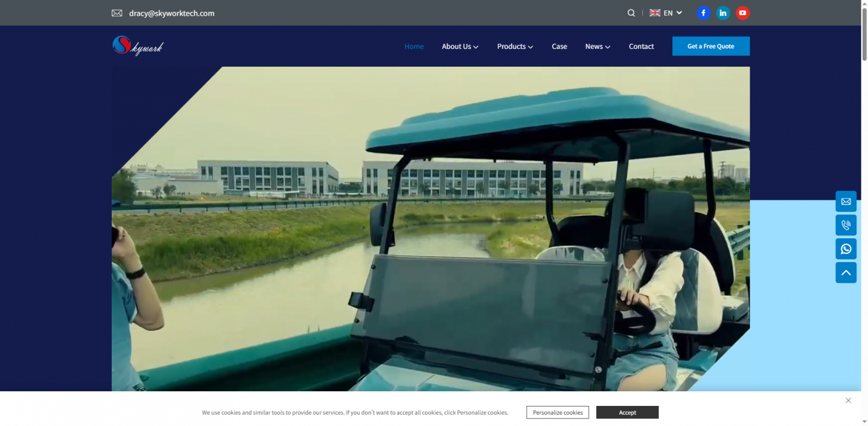Open the LinkedIn social icon
Viewport: 868px width, 426px height.
[723, 13]
